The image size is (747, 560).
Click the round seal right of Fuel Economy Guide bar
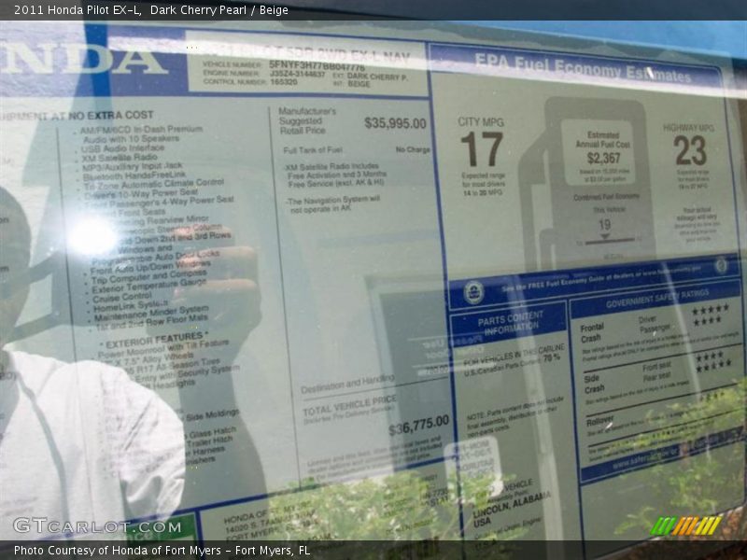click(721, 265)
